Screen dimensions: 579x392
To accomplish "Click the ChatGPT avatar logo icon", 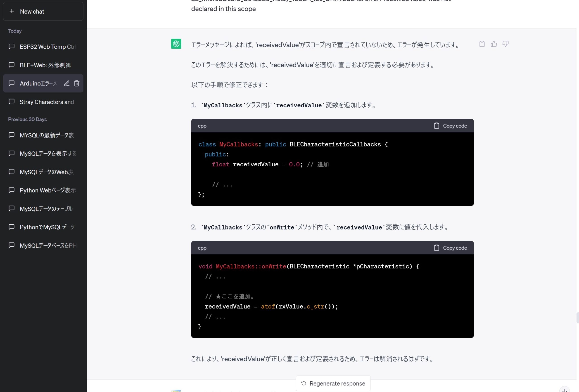I will [x=176, y=44].
